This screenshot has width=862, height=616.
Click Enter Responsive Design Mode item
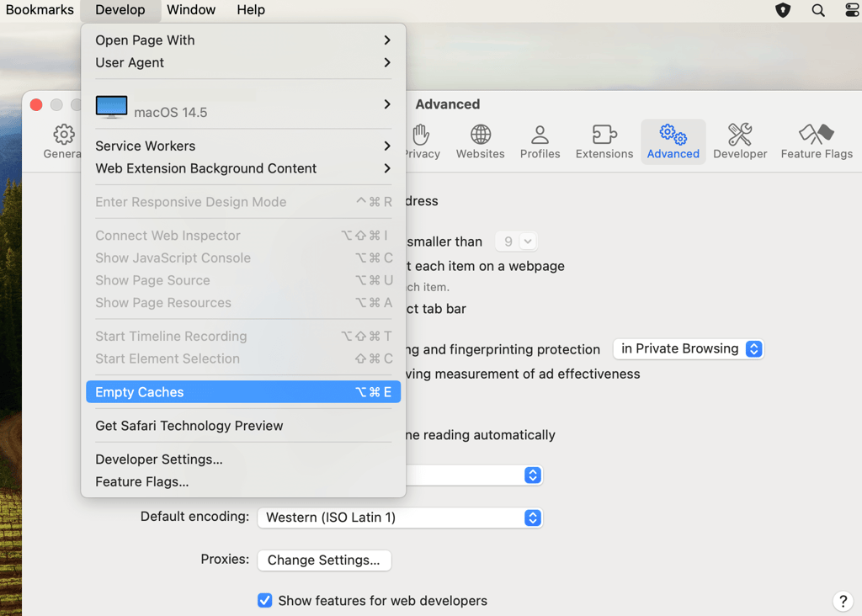243,202
